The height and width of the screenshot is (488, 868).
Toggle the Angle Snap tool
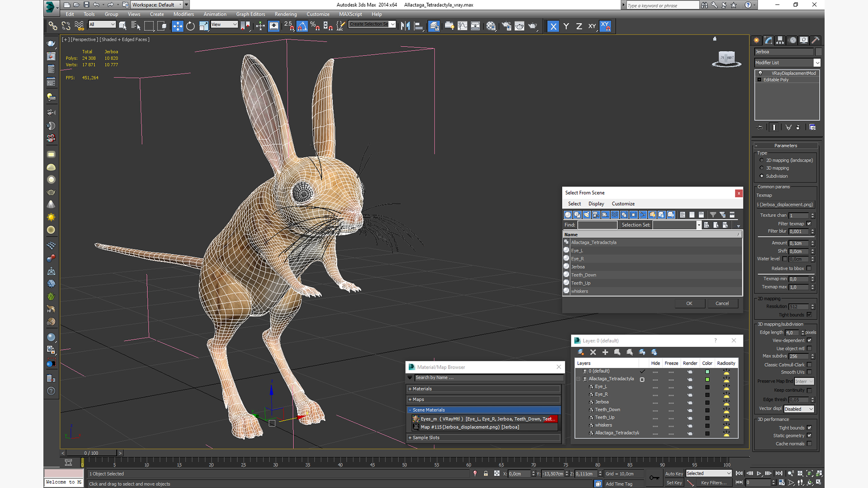pos(302,26)
